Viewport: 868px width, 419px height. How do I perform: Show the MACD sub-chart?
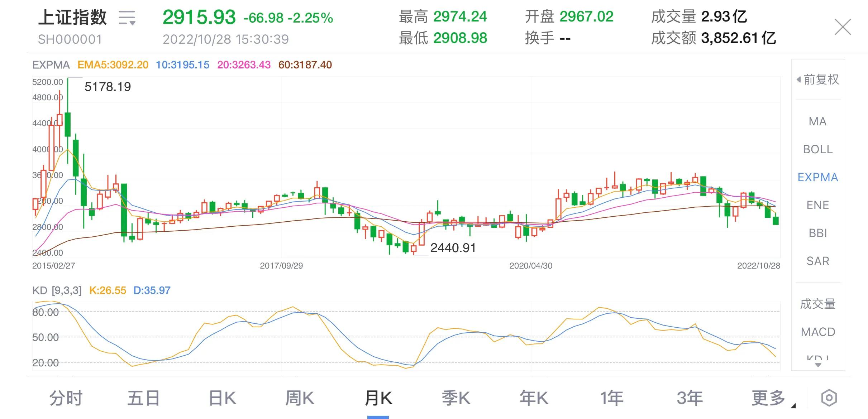pyautogui.click(x=818, y=332)
